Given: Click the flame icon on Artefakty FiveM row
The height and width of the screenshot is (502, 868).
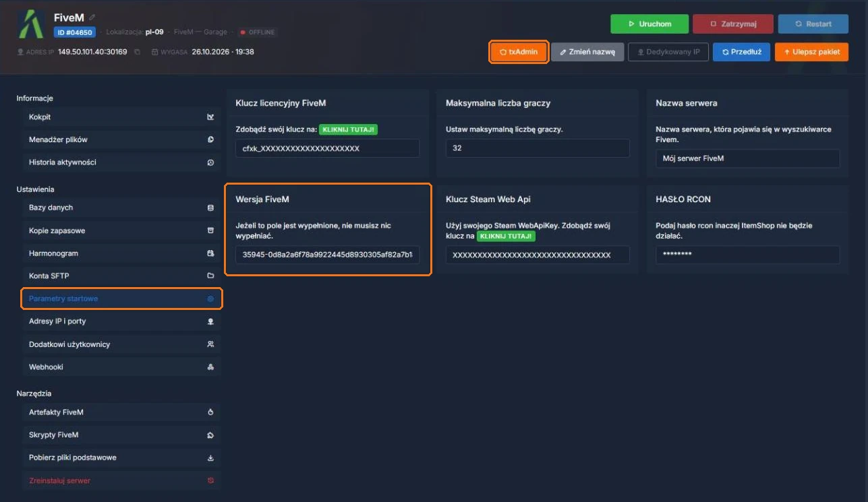Looking at the screenshot, I should [210, 412].
